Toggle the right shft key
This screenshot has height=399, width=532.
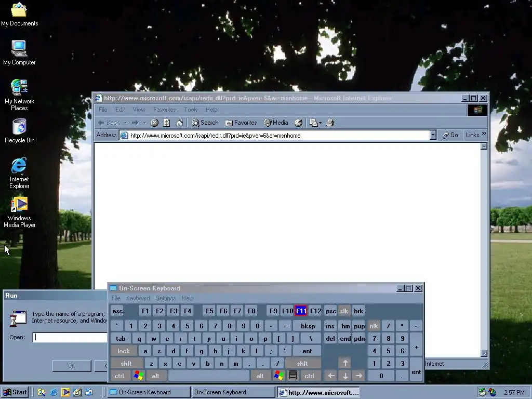pos(302,363)
